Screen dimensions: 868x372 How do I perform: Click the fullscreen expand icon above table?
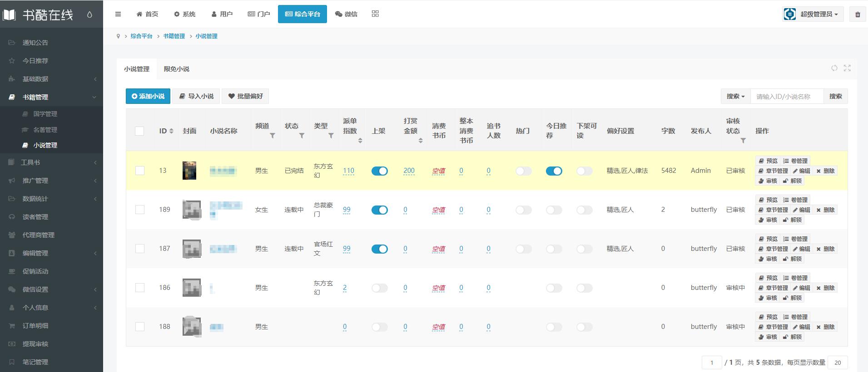pos(847,68)
